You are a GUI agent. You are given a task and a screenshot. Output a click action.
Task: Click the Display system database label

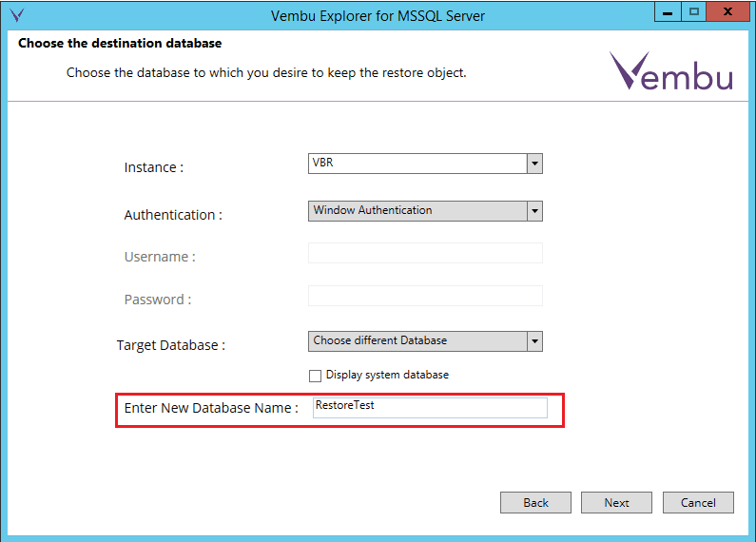387,376
